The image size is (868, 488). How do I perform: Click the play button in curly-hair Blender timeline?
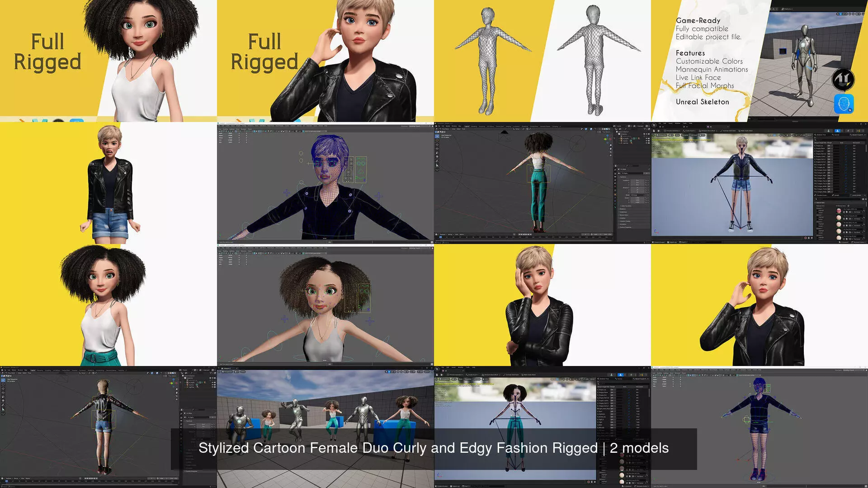[x=526, y=234]
